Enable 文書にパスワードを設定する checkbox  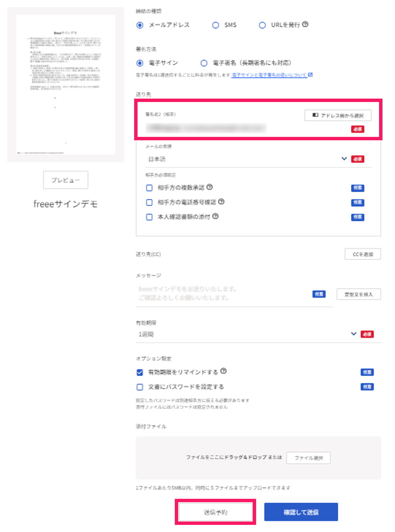(x=140, y=387)
